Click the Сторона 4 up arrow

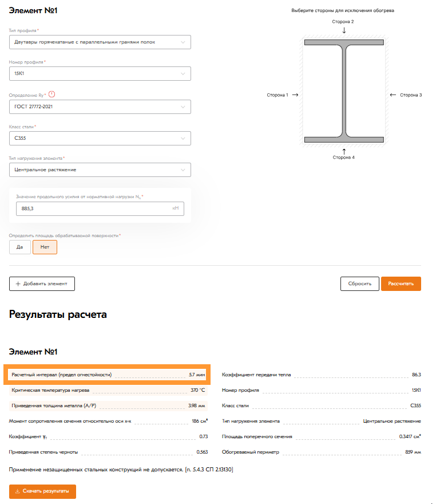[x=344, y=150]
